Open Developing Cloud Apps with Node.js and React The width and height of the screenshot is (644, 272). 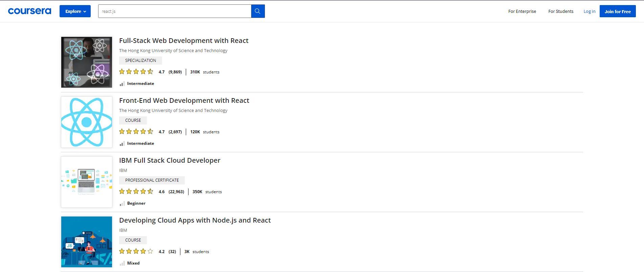pos(195,220)
